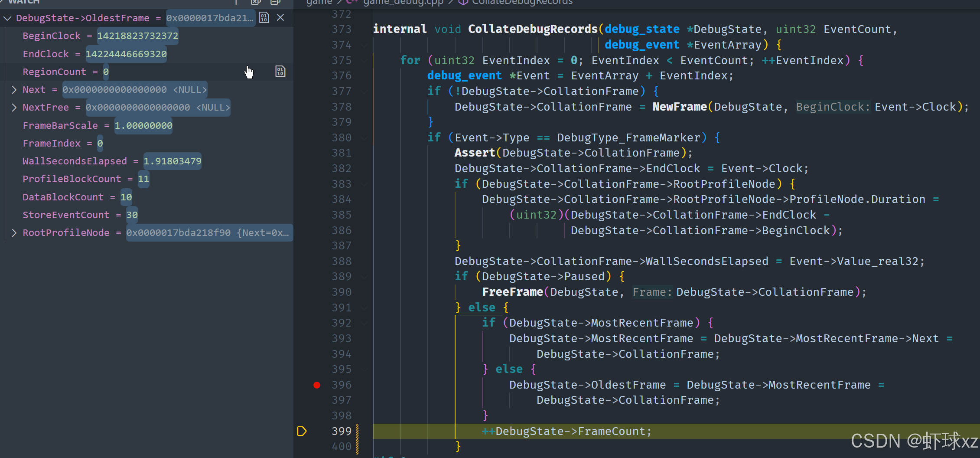Screen dimensions: 980x458
Task: Collapse the DebugState->OldestFrame watch expression
Action: coord(7,18)
